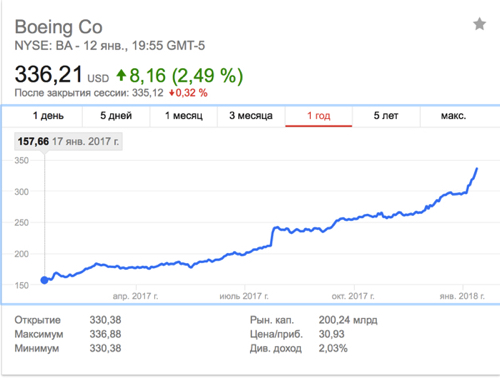Click the После закрытия сессии: 335,12 text

[89, 93]
